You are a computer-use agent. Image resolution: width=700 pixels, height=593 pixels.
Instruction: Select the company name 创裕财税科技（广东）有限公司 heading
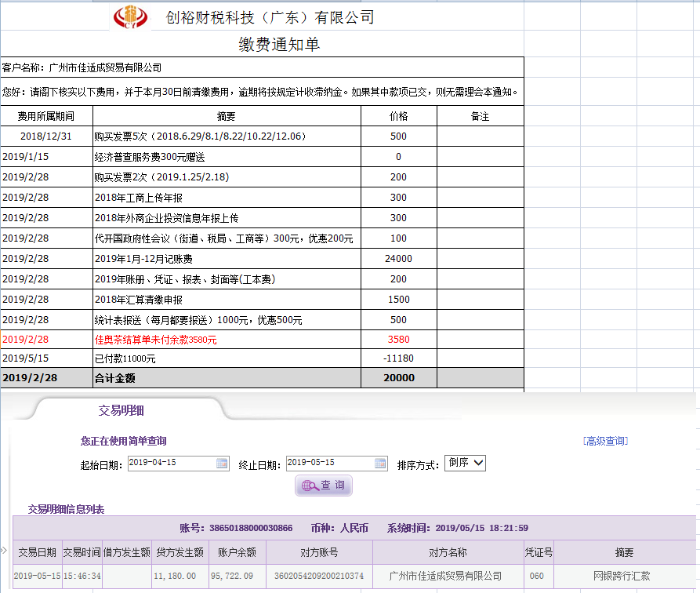(270, 17)
